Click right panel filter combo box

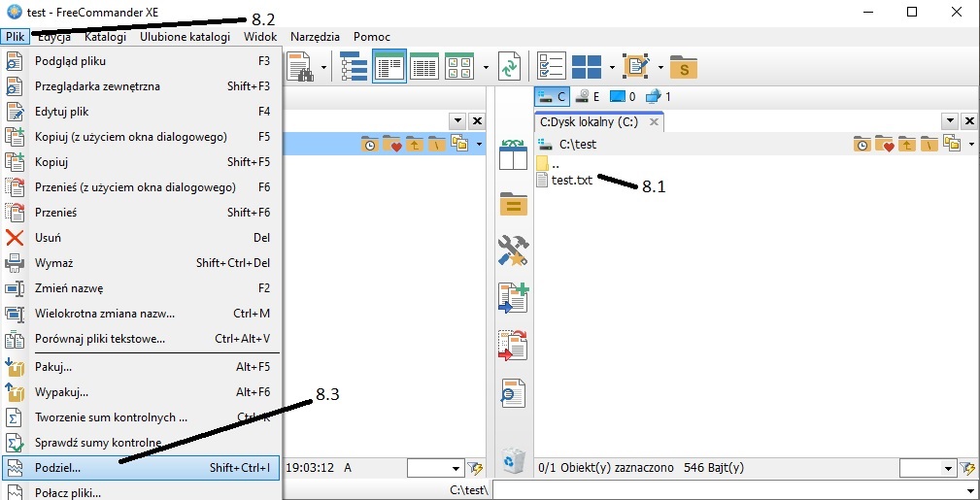(x=929, y=468)
